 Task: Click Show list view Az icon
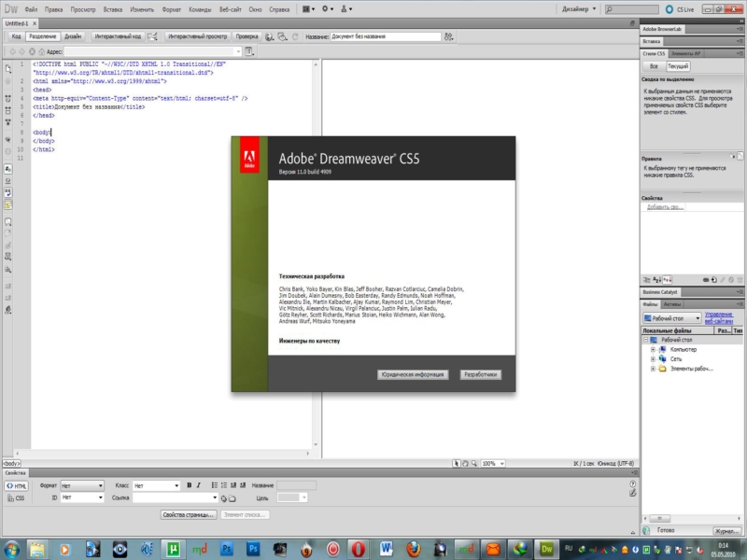tap(657, 280)
